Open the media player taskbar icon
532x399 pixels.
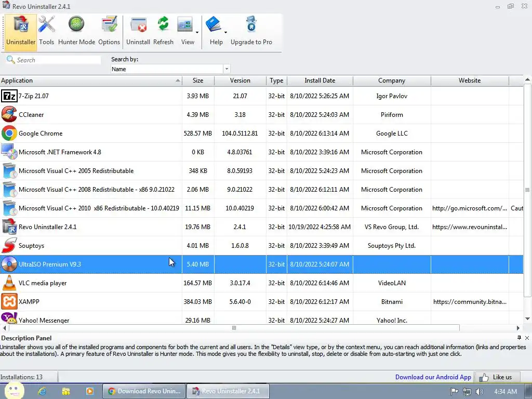90,391
